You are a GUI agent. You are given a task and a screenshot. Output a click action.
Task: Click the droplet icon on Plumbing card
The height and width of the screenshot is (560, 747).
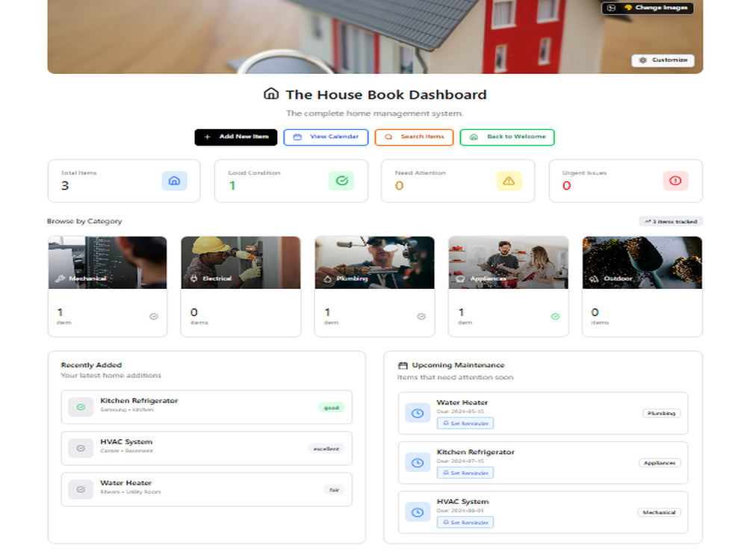click(328, 279)
